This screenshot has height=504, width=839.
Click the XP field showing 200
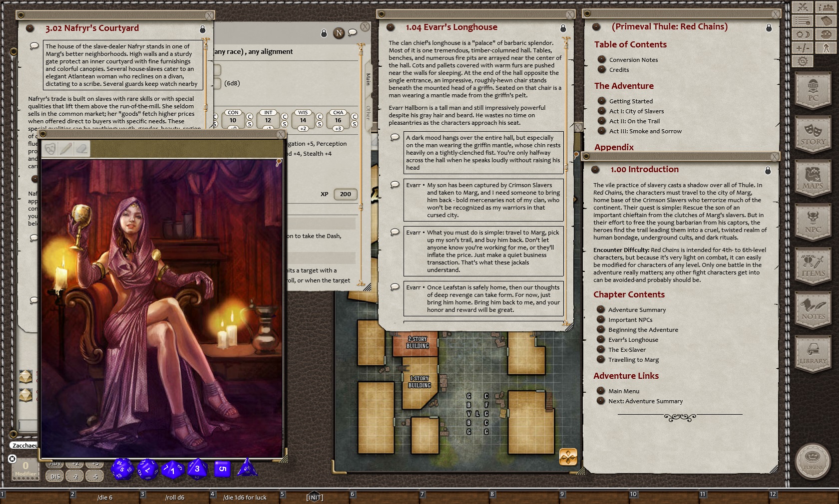(345, 194)
